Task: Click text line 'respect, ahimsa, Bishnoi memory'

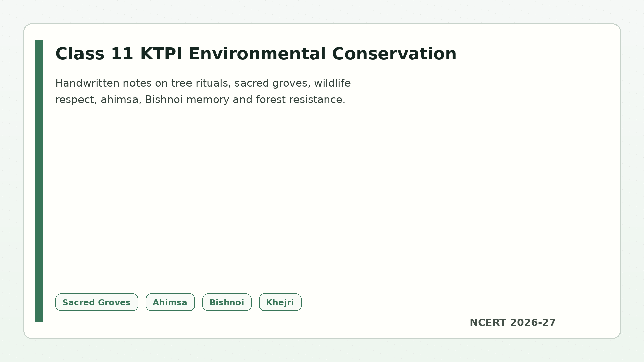Action: [x=200, y=100]
